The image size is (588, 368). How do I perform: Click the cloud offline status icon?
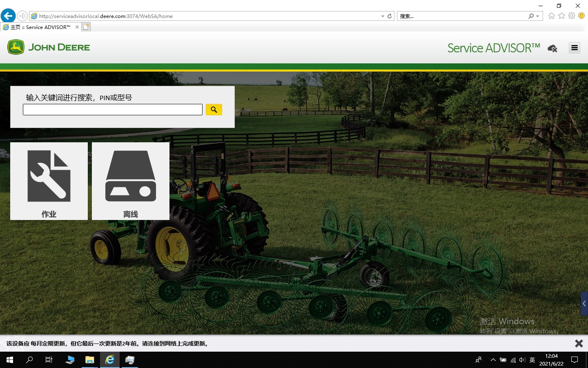[x=552, y=48]
